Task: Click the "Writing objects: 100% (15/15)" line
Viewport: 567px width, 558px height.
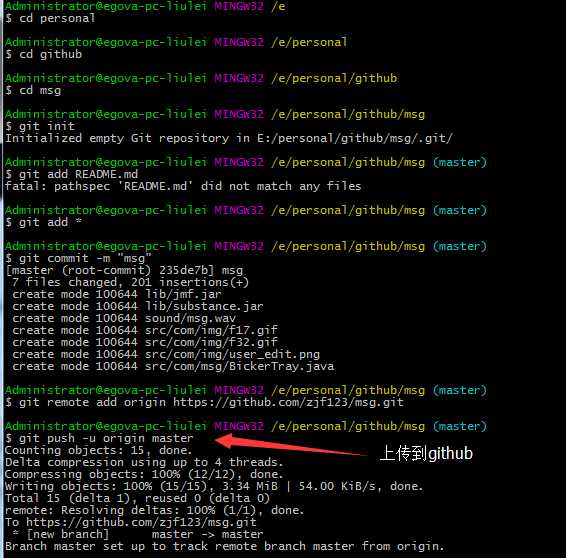Action: click(x=214, y=486)
